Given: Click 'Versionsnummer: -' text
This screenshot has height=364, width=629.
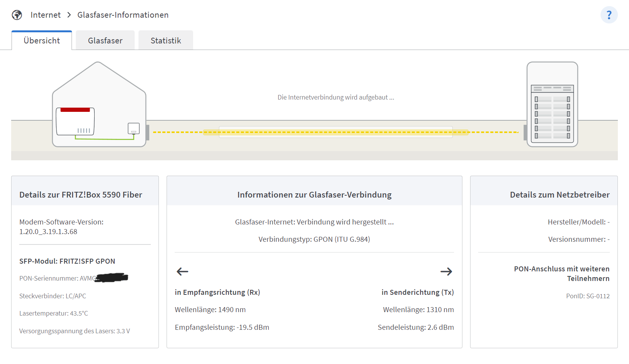Looking at the screenshot, I should [579, 239].
